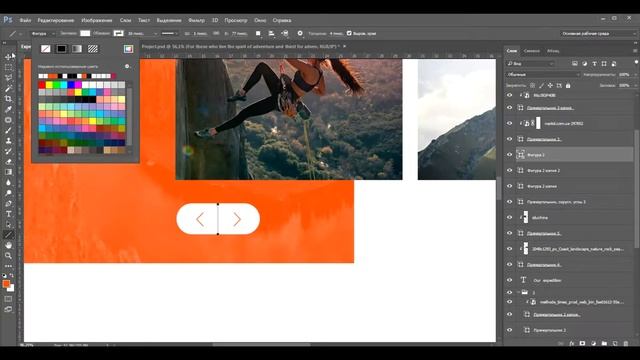Collapse the folder group in Layers panel
This screenshot has width=640, height=360.
pyautogui.click(x=518, y=292)
